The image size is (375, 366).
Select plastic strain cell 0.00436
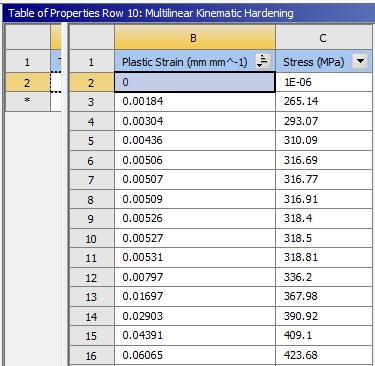[195, 140]
